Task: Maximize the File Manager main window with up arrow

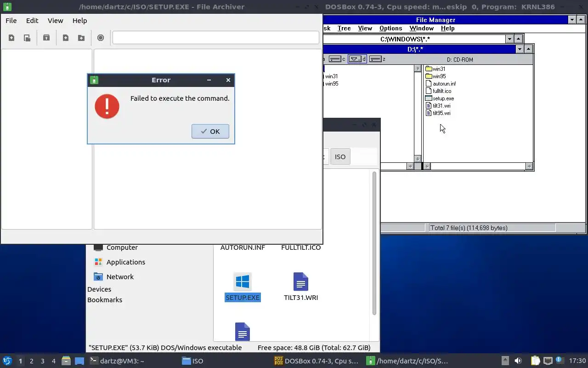Action: (x=581, y=19)
